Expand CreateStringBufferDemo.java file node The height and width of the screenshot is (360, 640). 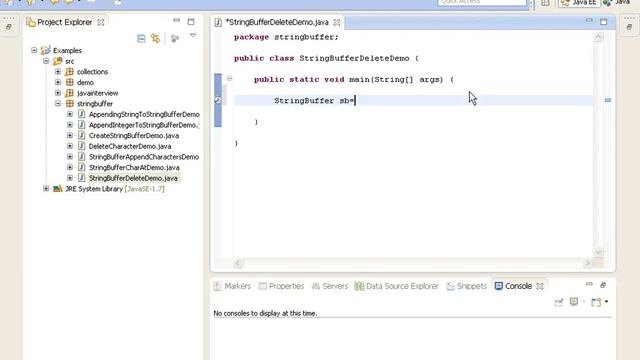(70, 135)
